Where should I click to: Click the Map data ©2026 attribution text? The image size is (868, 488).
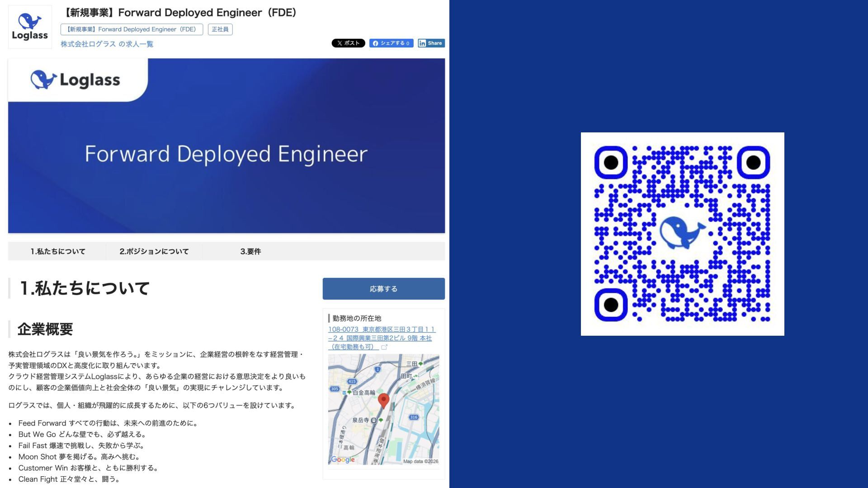tap(420, 461)
